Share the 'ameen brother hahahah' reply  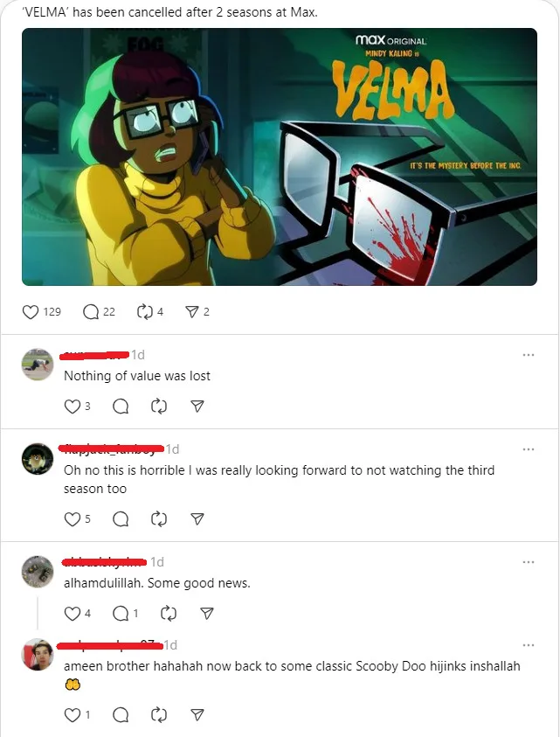[x=197, y=715]
